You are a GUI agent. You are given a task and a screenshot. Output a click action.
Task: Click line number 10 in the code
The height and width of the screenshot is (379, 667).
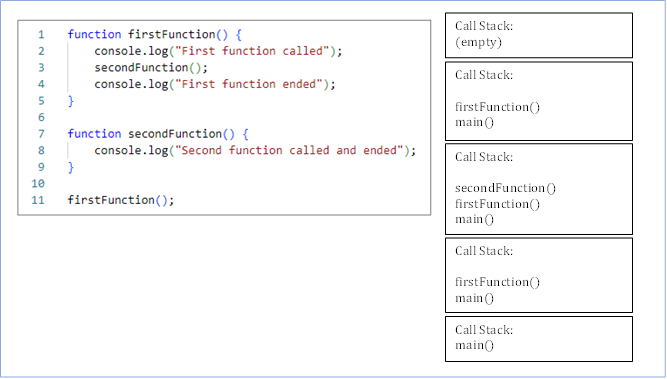(38, 184)
